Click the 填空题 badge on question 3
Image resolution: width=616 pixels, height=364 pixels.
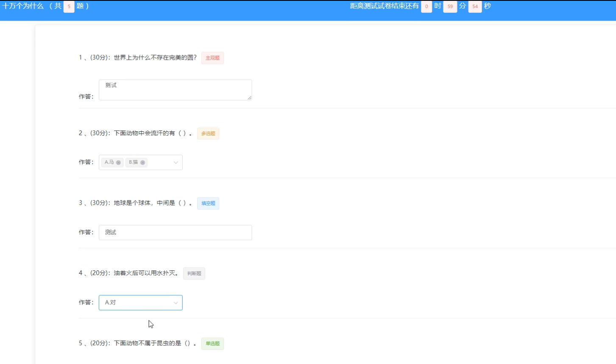coord(208,203)
